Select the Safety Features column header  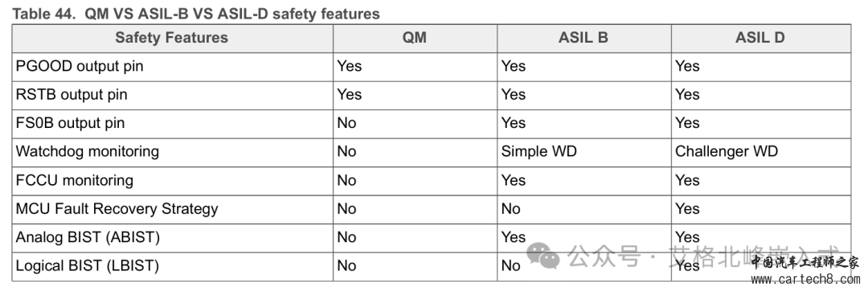[172, 38]
